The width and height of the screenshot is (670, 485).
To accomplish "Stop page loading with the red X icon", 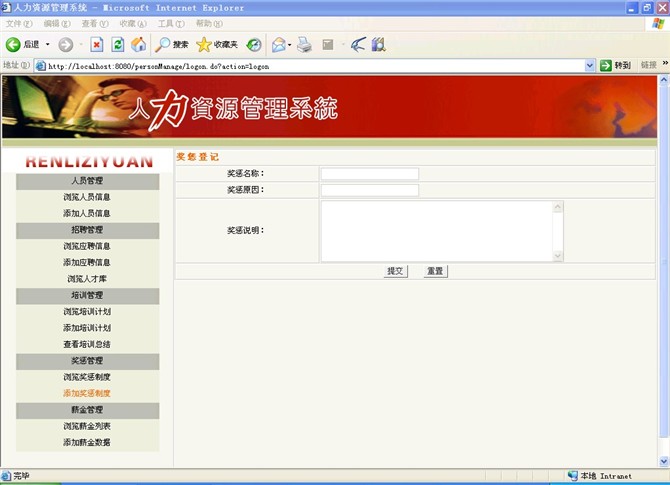I will click(97, 44).
